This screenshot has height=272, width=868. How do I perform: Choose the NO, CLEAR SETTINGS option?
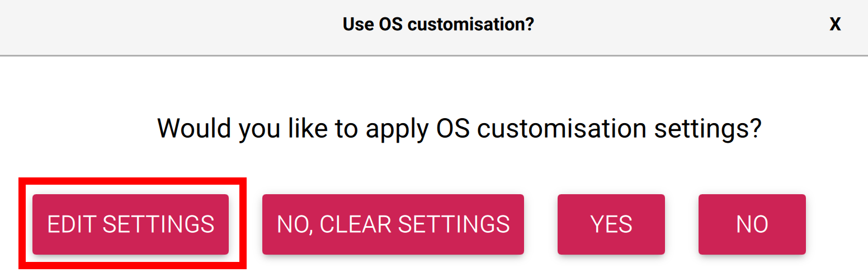click(x=393, y=224)
